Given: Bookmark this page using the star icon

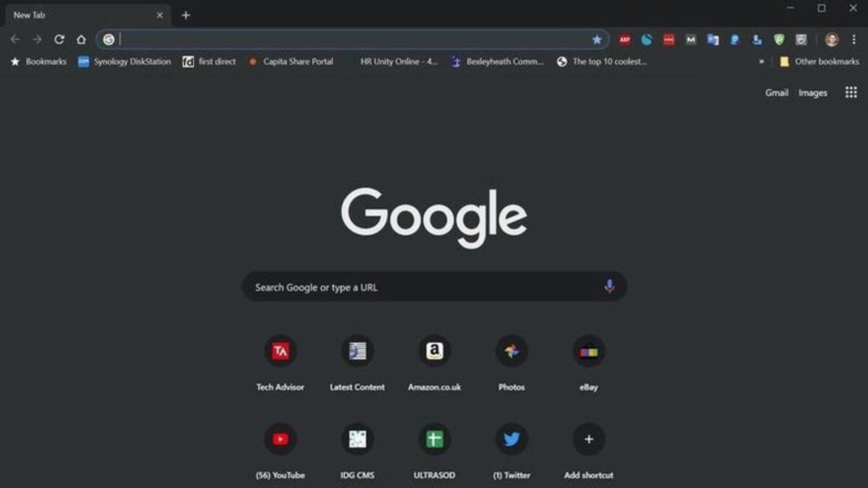Looking at the screenshot, I should tap(597, 40).
